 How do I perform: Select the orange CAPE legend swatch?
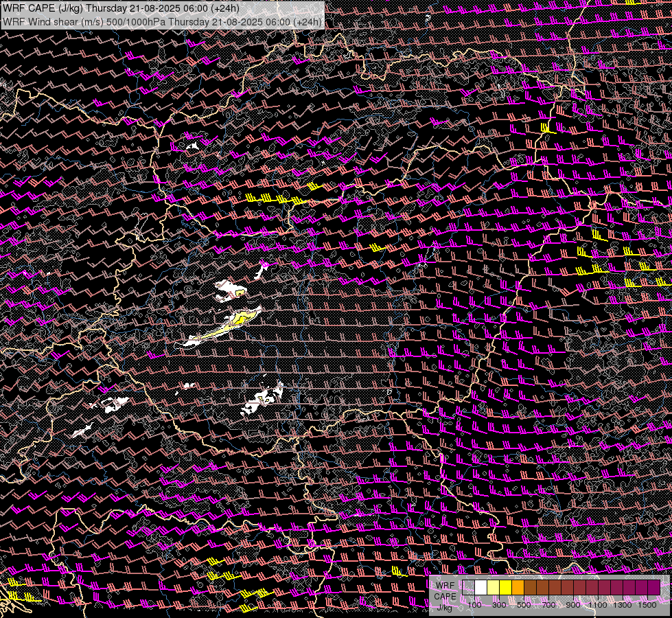coord(518,587)
